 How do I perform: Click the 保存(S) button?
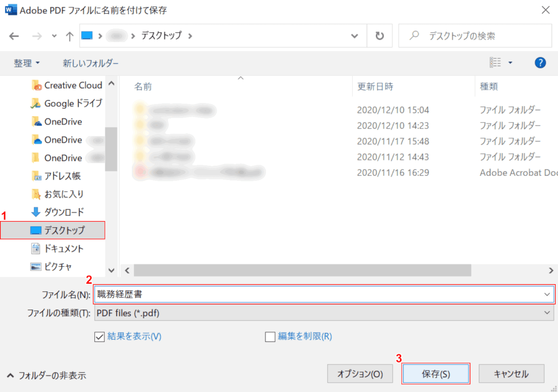[x=436, y=374]
